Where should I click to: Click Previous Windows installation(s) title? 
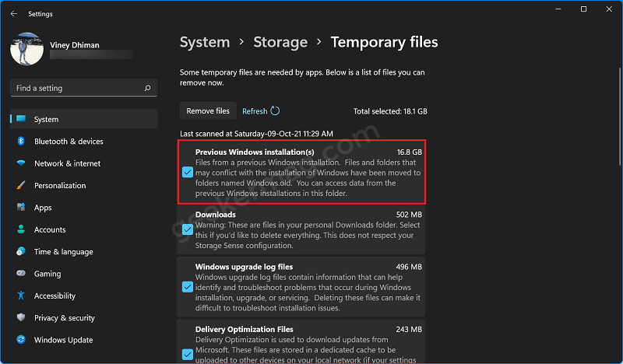255,152
